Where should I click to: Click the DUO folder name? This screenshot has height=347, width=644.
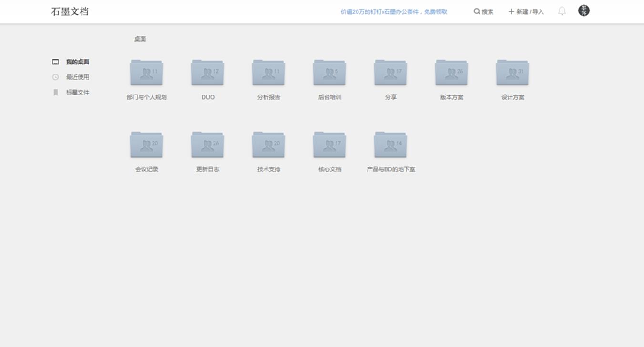click(x=208, y=97)
